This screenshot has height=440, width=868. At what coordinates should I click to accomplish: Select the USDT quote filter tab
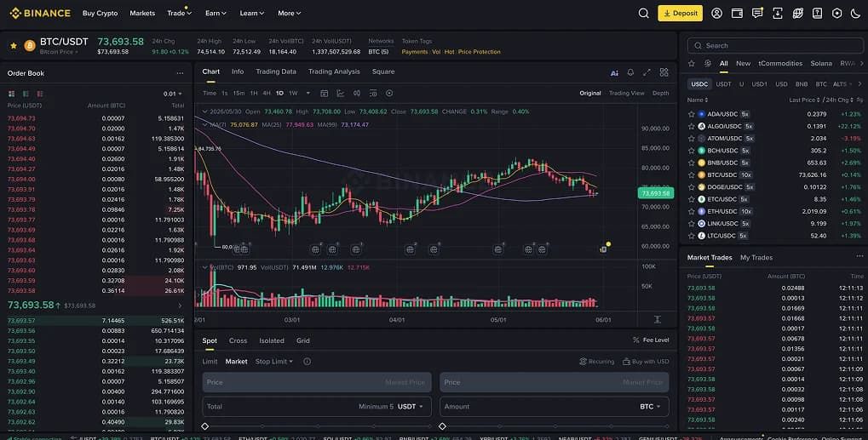723,84
